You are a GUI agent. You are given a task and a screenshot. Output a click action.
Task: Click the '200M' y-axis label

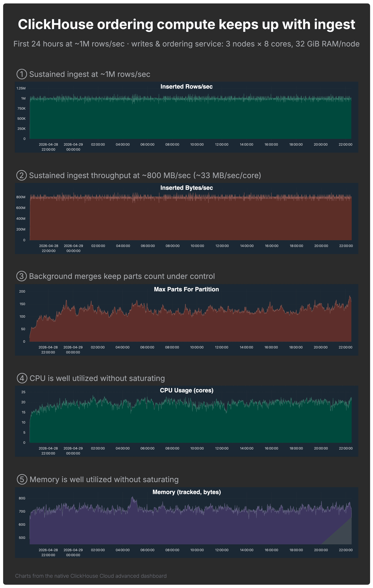coord(21,229)
